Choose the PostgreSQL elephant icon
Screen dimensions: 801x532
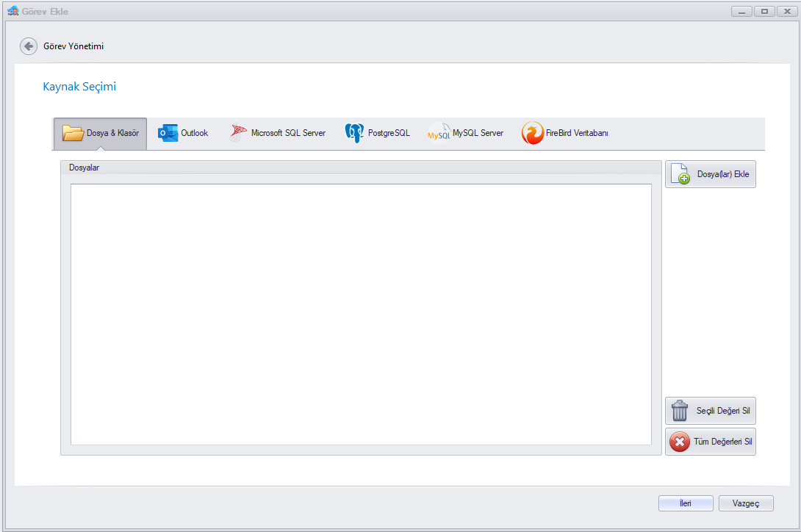(354, 134)
